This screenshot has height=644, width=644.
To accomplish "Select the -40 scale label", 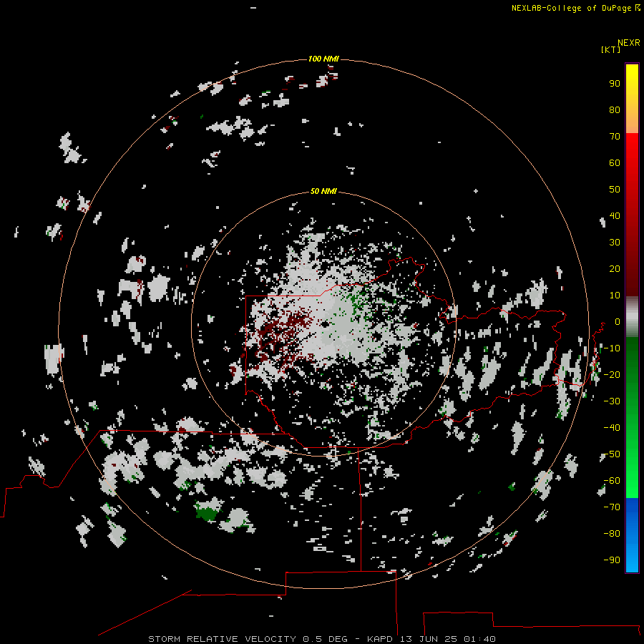I will click(x=612, y=428).
